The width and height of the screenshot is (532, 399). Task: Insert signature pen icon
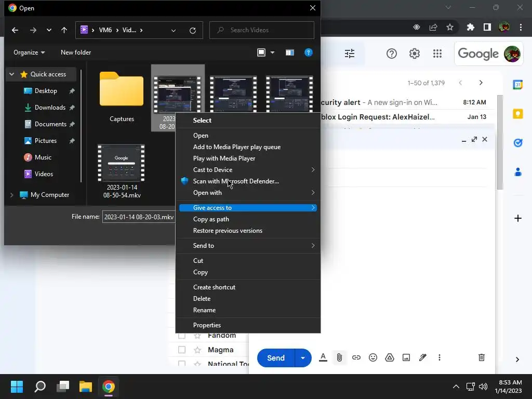pos(423,357)
